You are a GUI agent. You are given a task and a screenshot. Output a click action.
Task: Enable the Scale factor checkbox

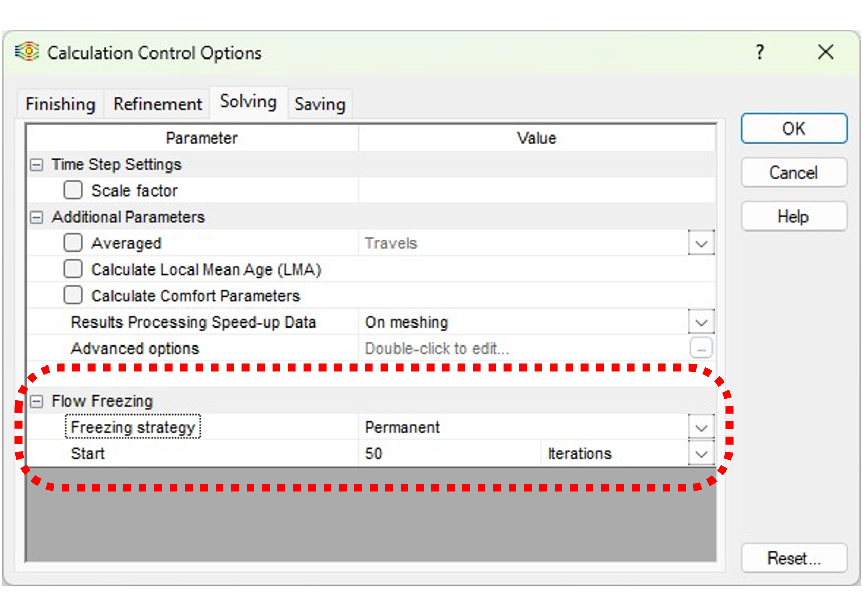pyautogui.click(x=73, y=190)
